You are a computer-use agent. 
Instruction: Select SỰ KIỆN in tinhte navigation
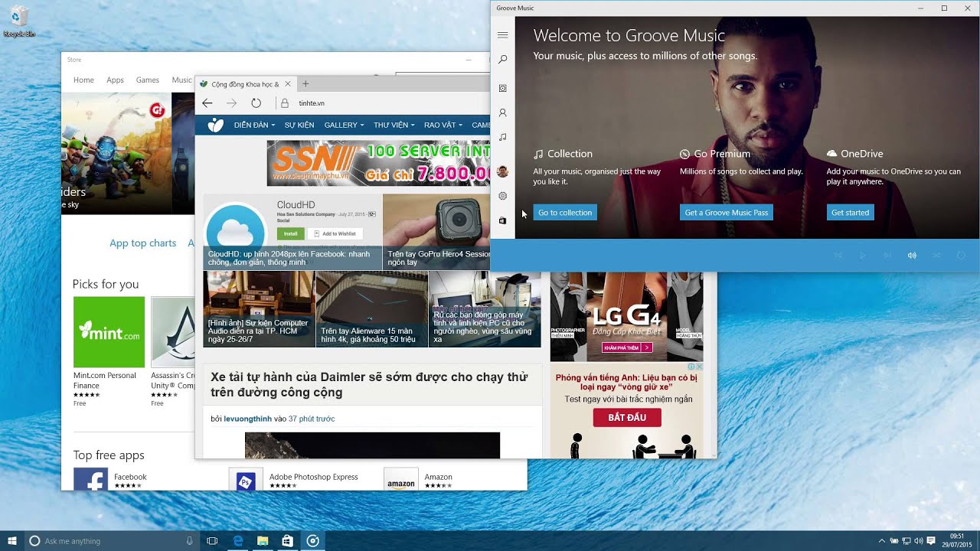coord(299,125)
